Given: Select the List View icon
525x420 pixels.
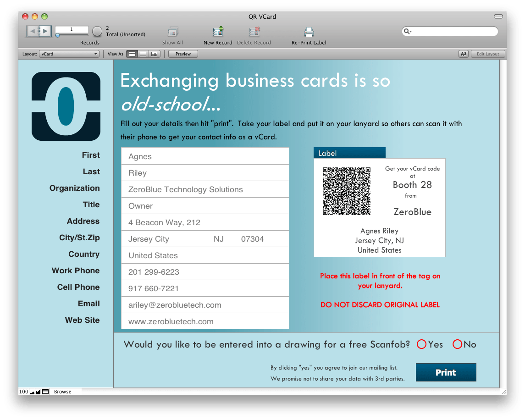Looking at the screenshot, I should pos(143,54).
